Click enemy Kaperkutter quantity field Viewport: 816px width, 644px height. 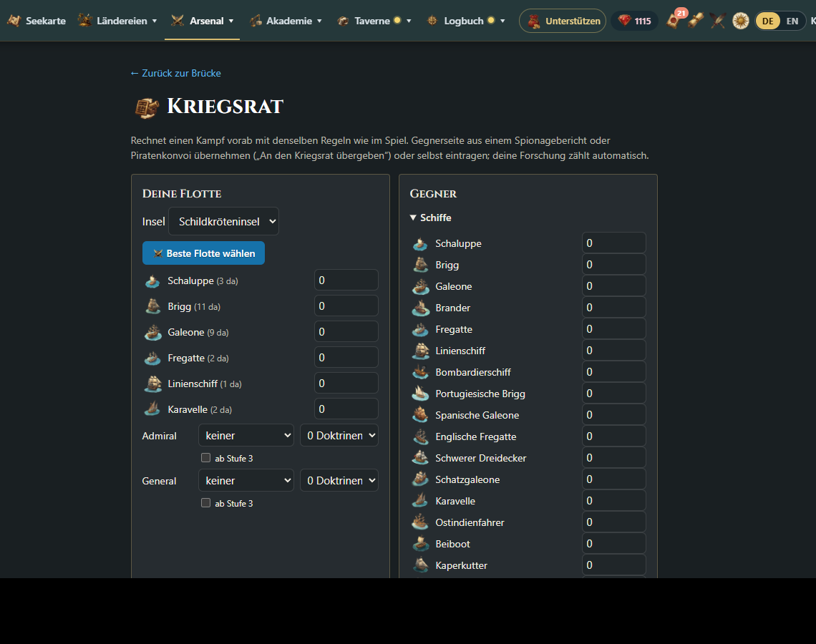614,565
